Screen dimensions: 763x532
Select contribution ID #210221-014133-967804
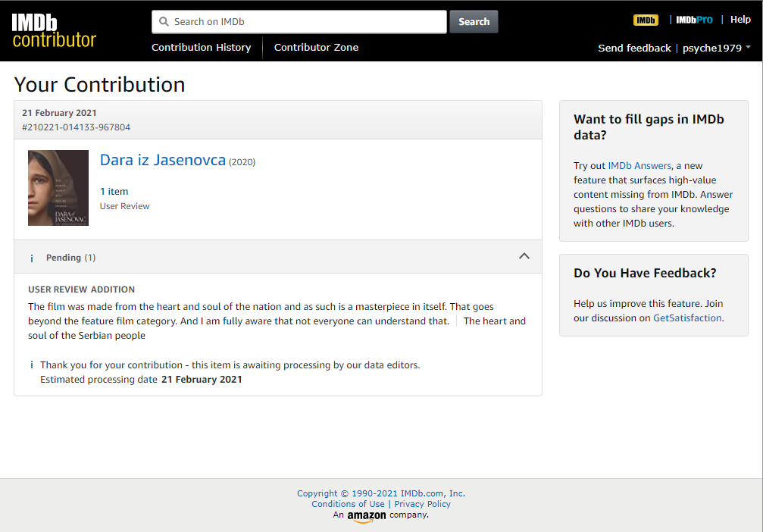pyautogui.click(x=76, y=127)
